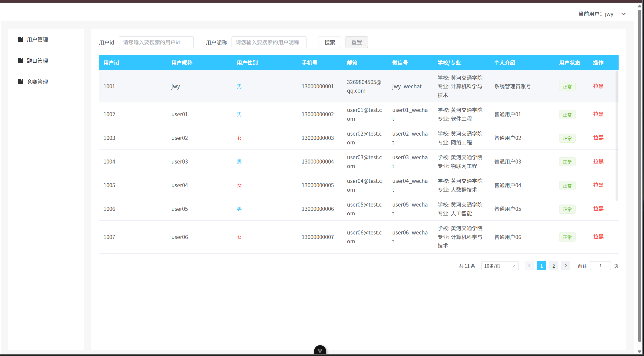Click the 重置 button

pos(356,42)
